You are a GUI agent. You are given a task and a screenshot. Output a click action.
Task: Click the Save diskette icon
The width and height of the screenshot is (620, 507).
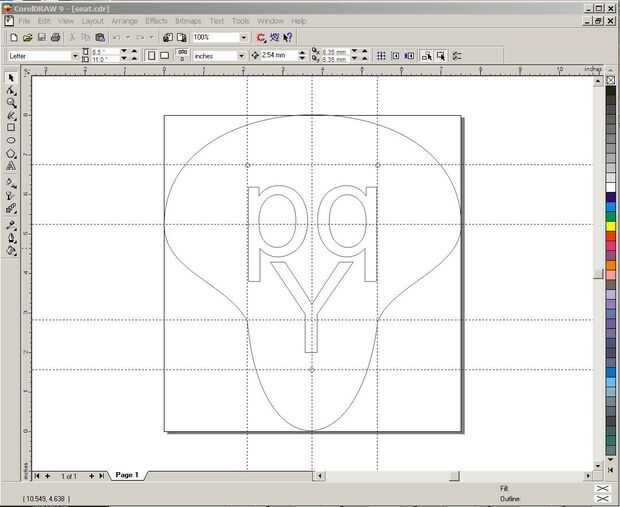42,38
